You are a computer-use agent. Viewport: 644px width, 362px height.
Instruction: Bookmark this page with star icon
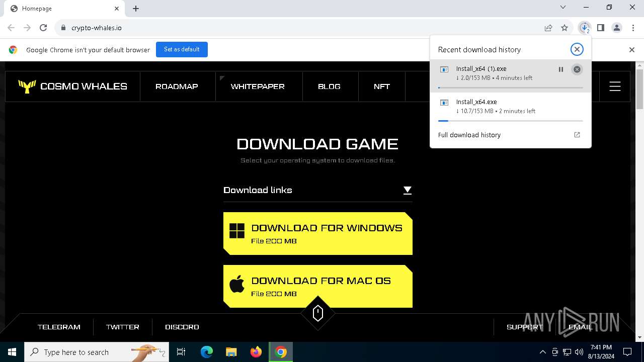click(565, 28)
